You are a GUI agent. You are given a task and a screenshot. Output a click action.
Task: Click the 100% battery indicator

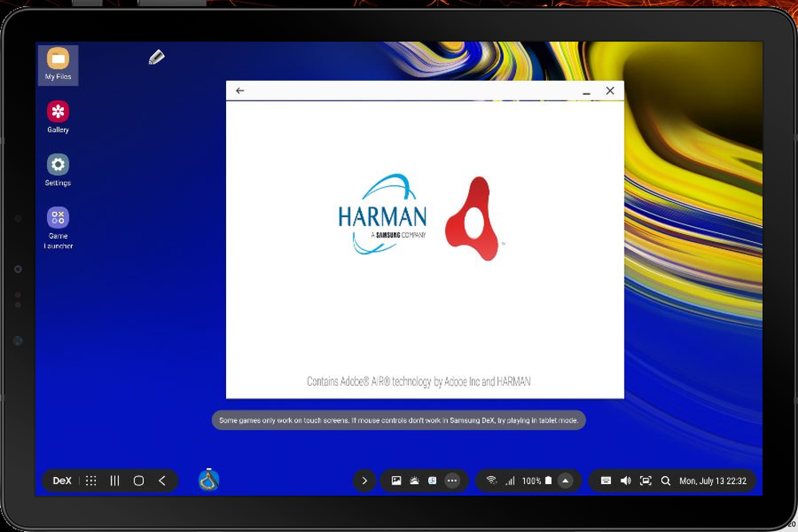(x=537, y=481)
